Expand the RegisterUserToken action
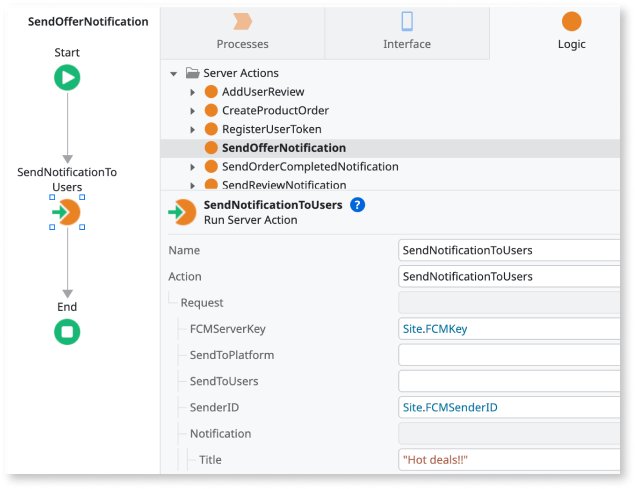The height and width of the screenshot is (489, 635). [193, 129]
